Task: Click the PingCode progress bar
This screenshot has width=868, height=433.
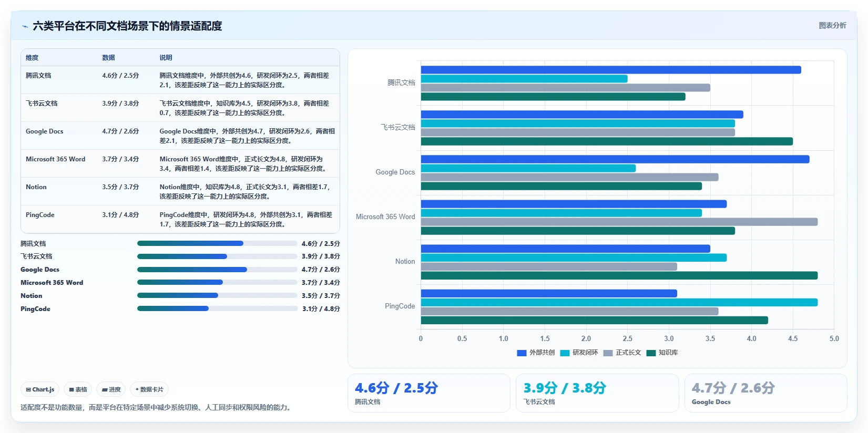Action: [x=217, y=308]
